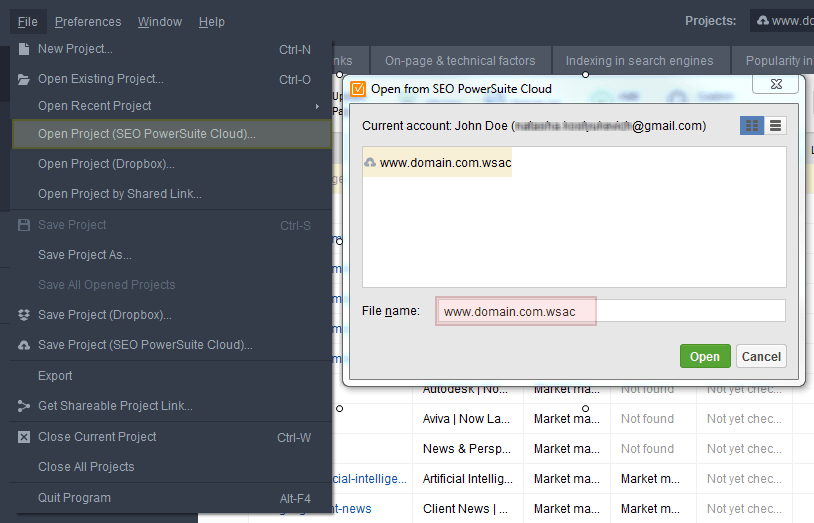Click the Cancel button in dialog
Screen dimensions: 814x523
[x=761, y=357]
